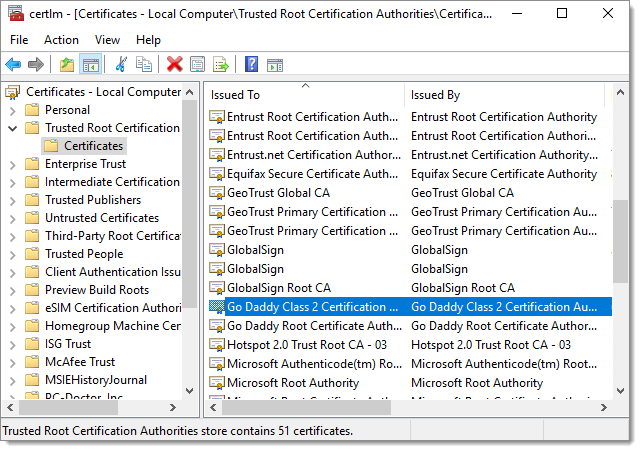Screen dimensions: 640x451
Task: Select MSIEHistoryJournal tree item
Action: click(x=96, y=380)
